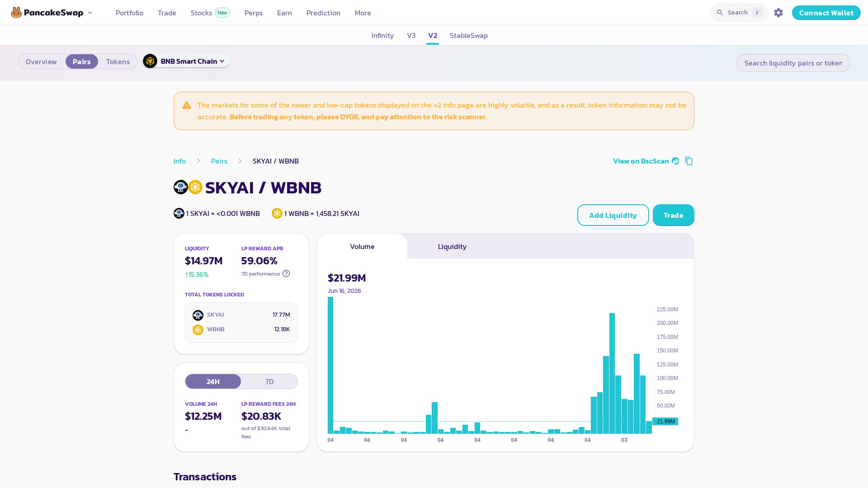
Task: Click the BNB chain logo icon
Action: point(150,61)
